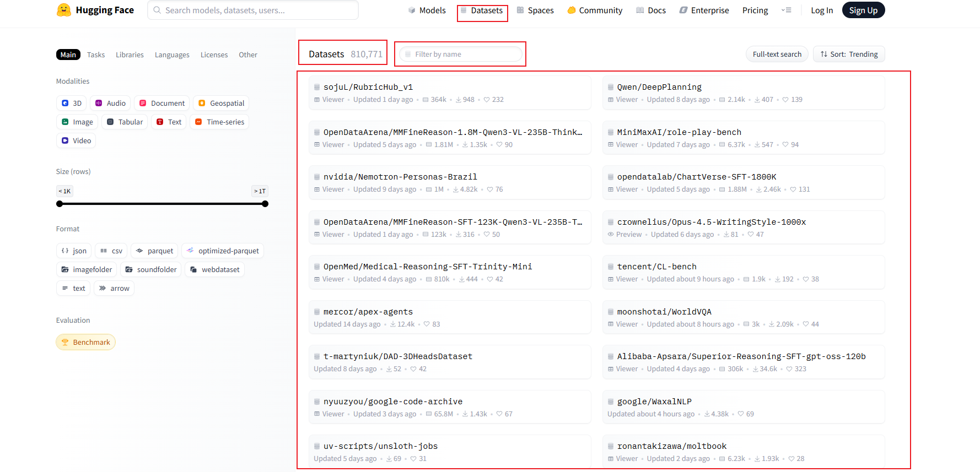Toggle the Tabular modality filter
This screenshot has height=472, width=980.
125,122
